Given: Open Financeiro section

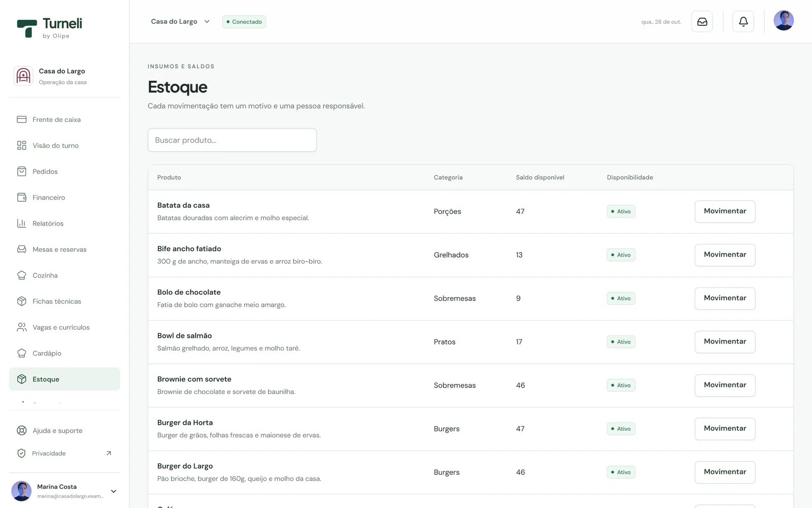Looking at the screenshot, I should 64,197.
